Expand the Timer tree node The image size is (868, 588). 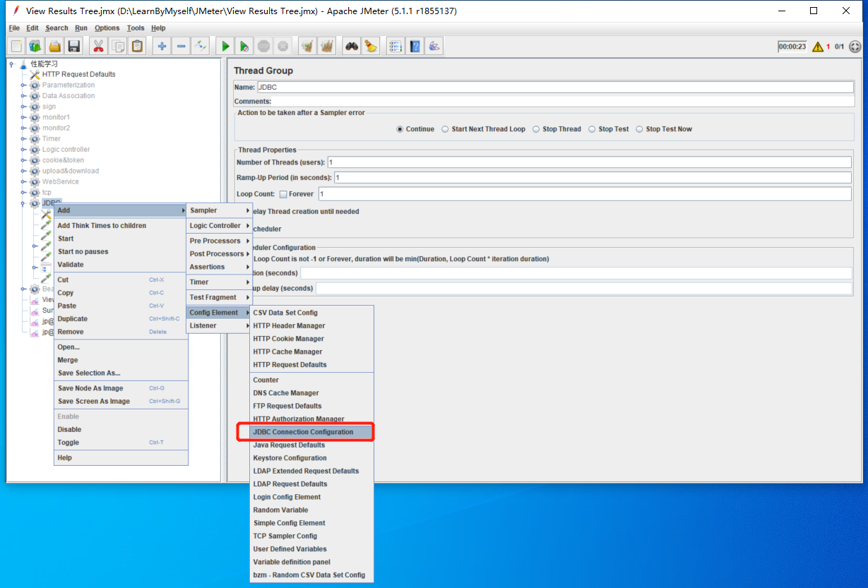click(x=23, y=139)
